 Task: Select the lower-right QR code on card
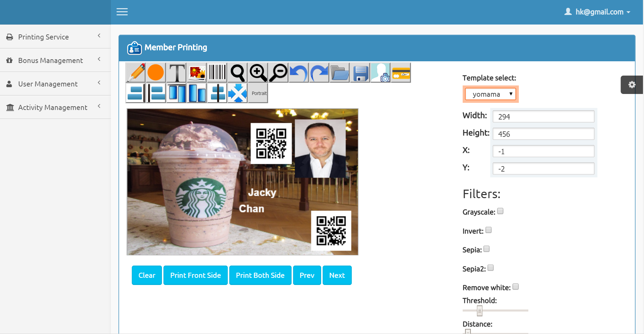tap(331, 231)
